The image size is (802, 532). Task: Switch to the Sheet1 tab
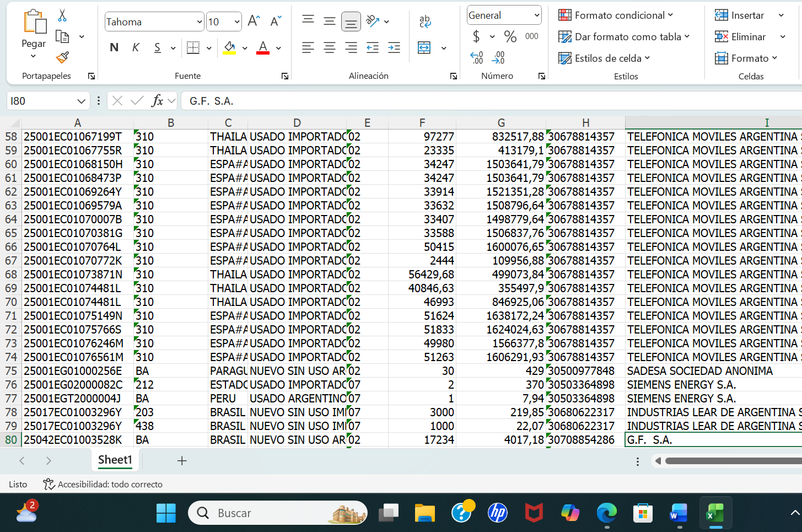click(115, 460)
